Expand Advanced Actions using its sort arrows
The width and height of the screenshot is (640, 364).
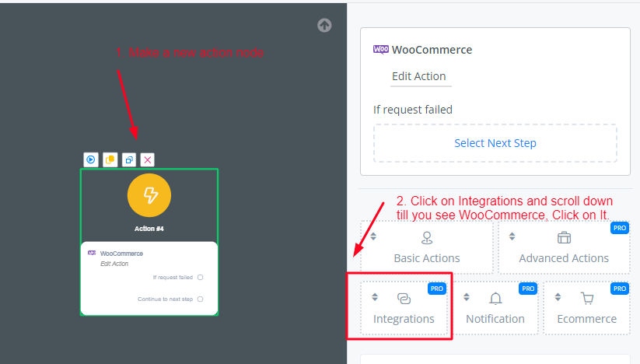[511, 236]
